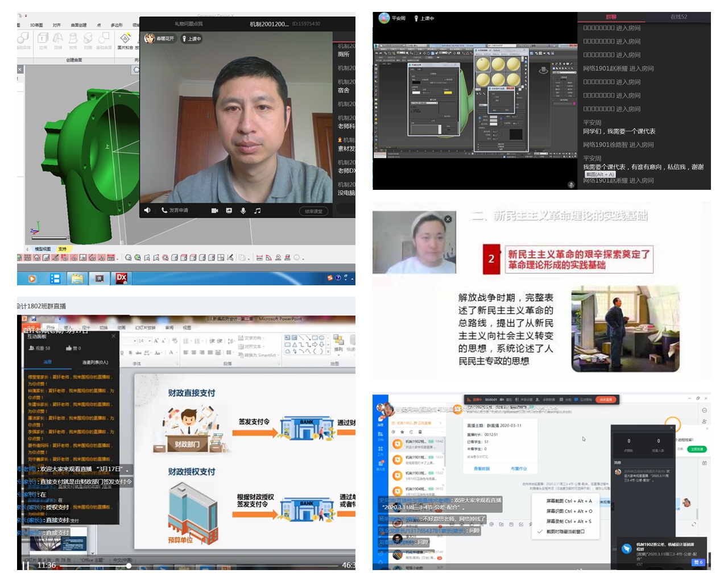Select the 扫描 sweep tool in Geomagic ribbon

tap(88, 41)
